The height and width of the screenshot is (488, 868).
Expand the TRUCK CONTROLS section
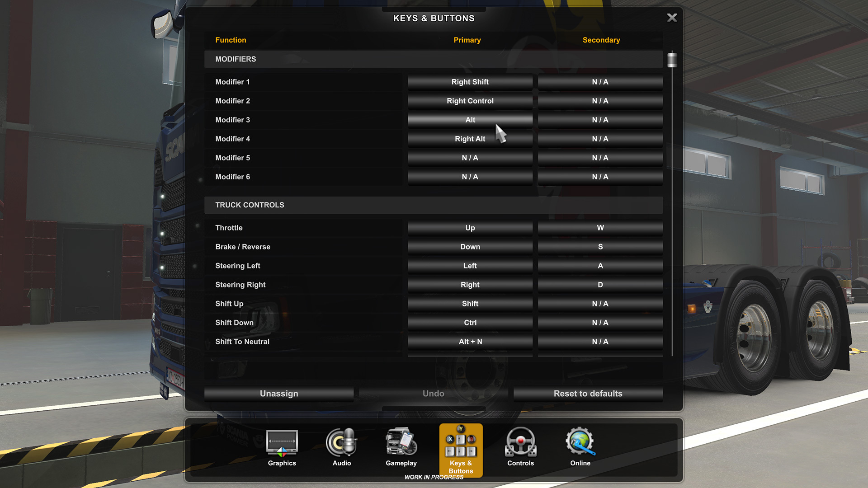(249, 204)
